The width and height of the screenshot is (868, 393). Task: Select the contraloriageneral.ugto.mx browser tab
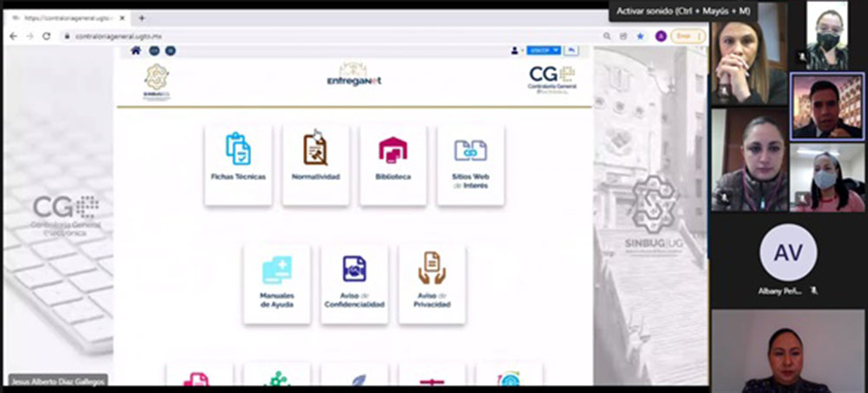[69, 17]
